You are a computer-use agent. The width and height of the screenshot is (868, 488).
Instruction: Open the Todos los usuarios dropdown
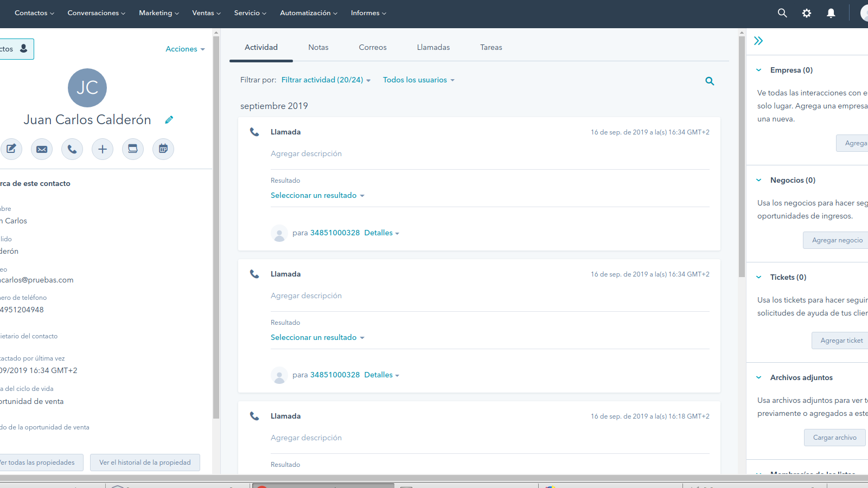click(418, 80)
